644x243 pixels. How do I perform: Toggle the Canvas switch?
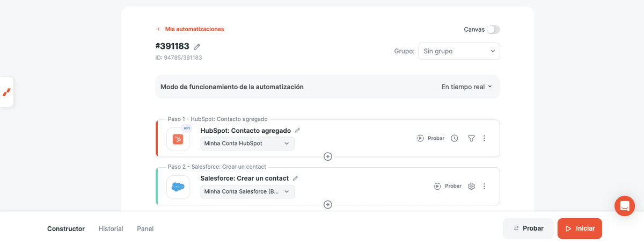pyautogui.click(x=493, y=30)
